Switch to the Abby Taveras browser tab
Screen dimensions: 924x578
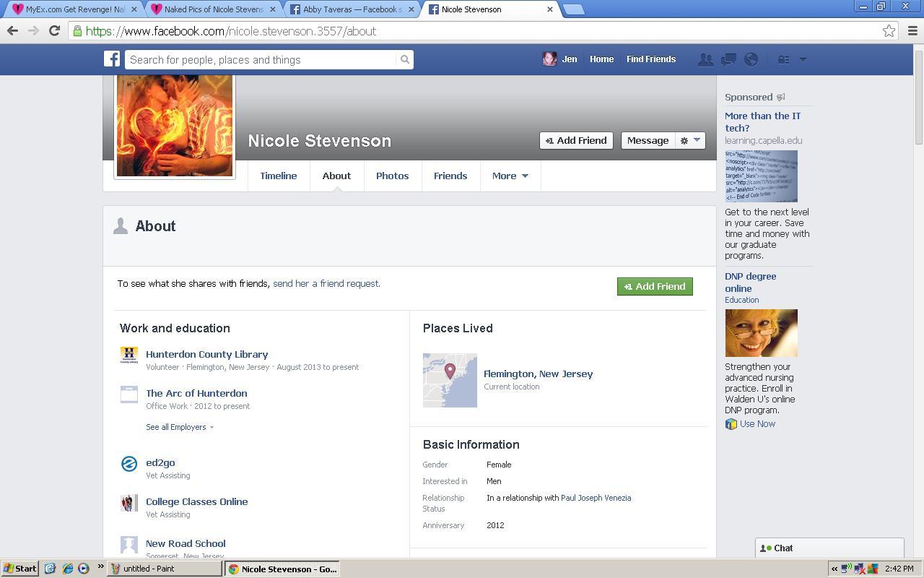(x=352, y=9)
